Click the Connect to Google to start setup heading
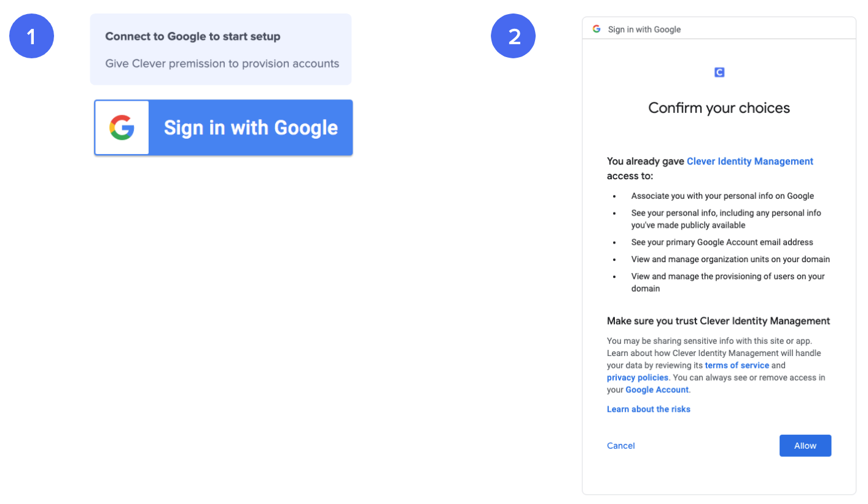Screen dimensions: 868x504 pos(193,36)
